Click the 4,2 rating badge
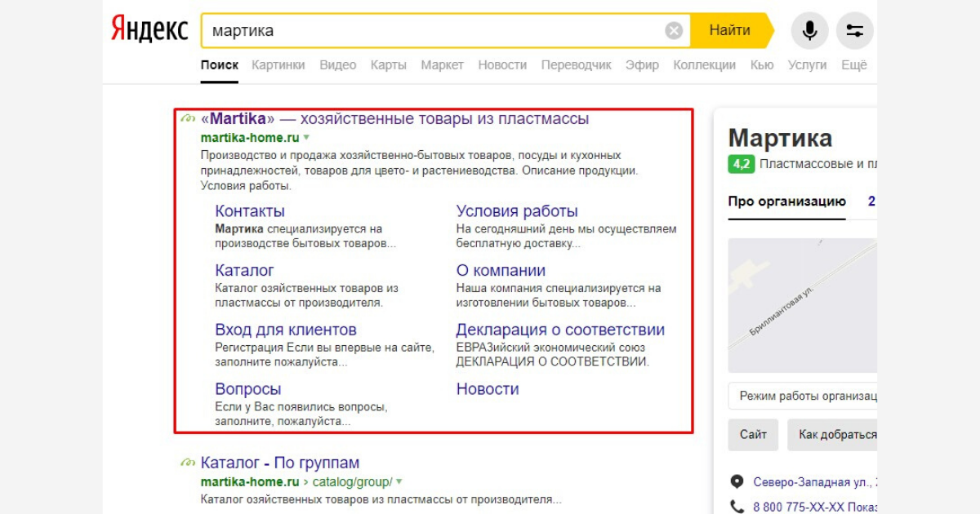Image resolution: width=980 pixels, height=514 pixels. [x=742, y=163]
